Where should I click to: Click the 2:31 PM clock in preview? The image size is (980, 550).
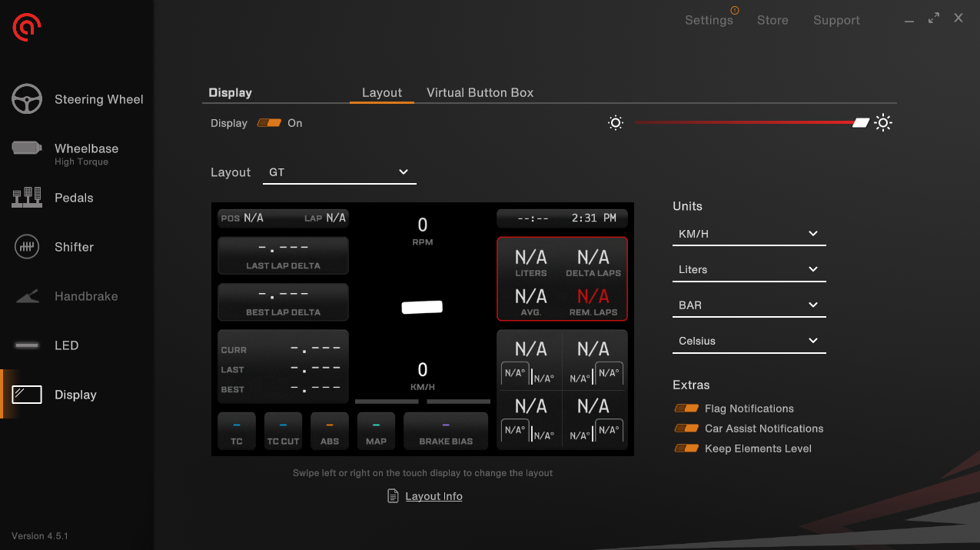tap(594, 218)
